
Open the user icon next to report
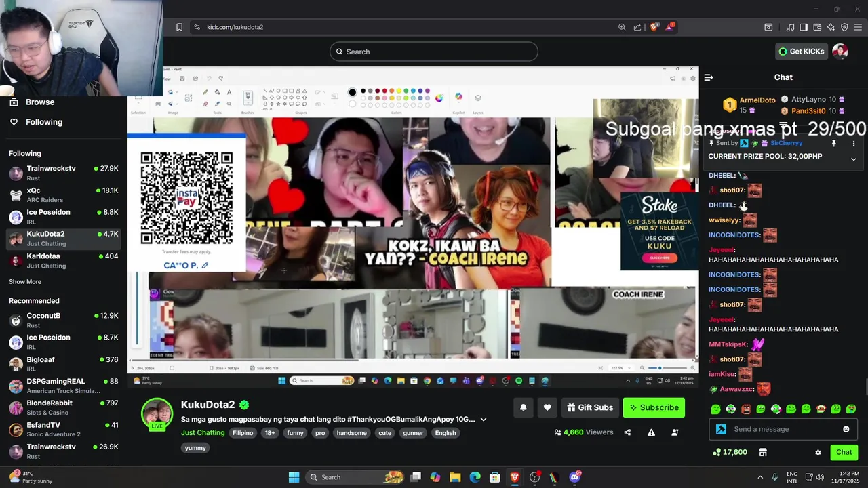click(675, 432)
